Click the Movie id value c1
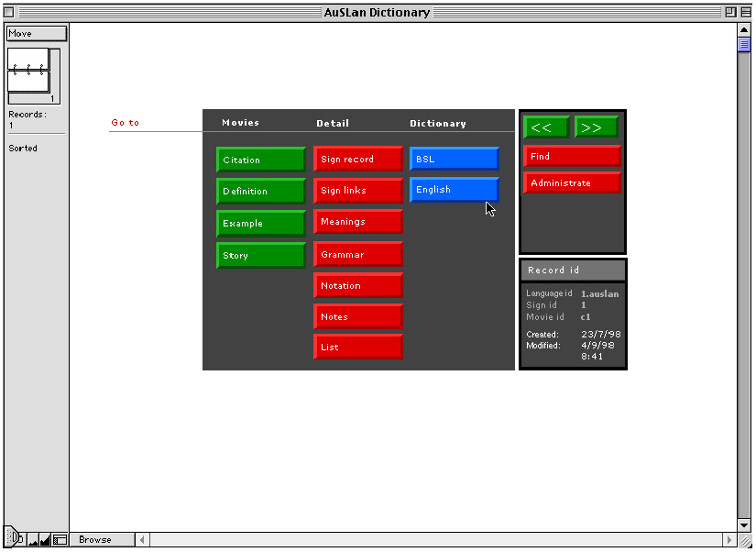 586,317
